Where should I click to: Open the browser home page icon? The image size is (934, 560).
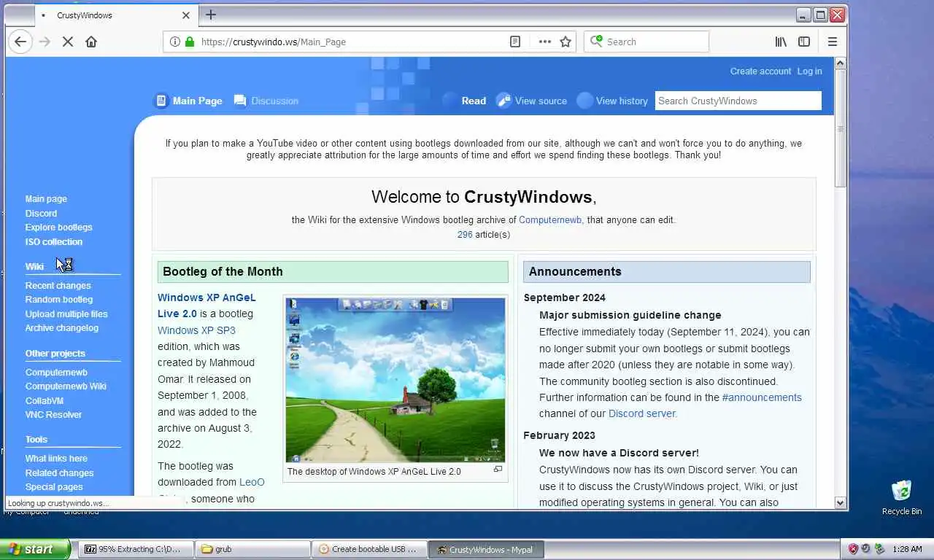point(91,42)
